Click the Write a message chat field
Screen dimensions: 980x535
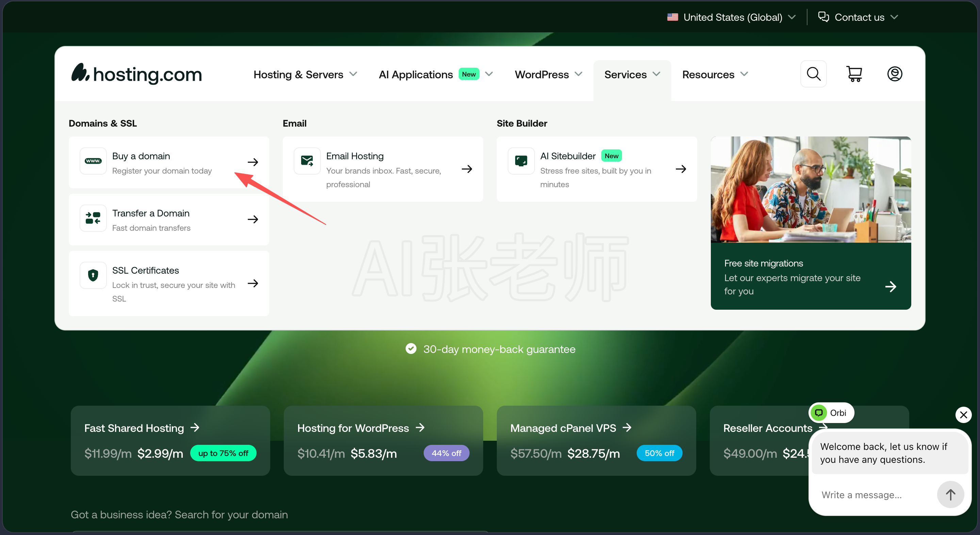[x=875, y=495]
